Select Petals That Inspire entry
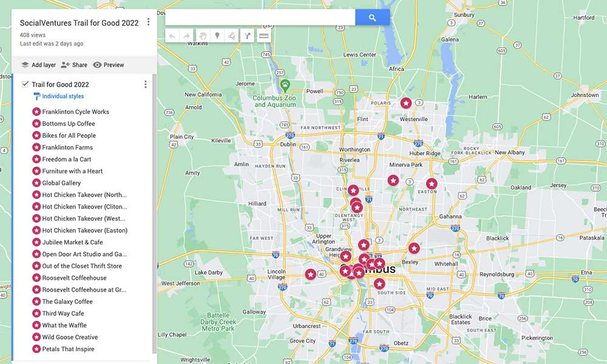Screen dimensions: 607x364 click(x=68, y=349)
